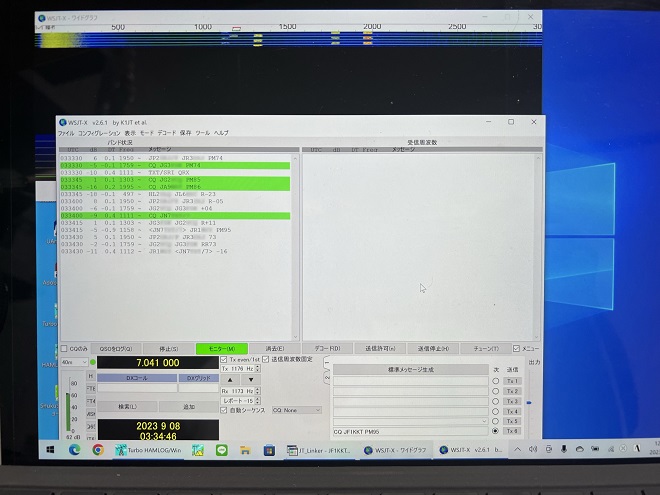Toggle the menu checkbox
The width and height of the screenshot is (660, 495).
(516, 349)
